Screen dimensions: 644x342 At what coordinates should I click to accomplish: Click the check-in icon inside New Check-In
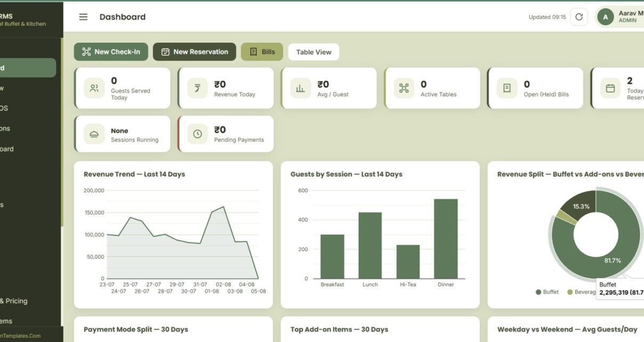[x=86, y=52]
